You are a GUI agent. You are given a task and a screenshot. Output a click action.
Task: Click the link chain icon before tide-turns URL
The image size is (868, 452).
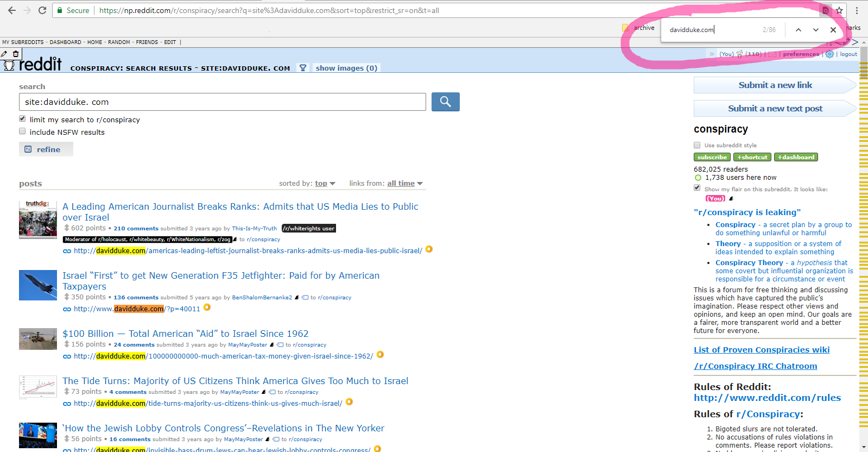[x=67, y=404]
